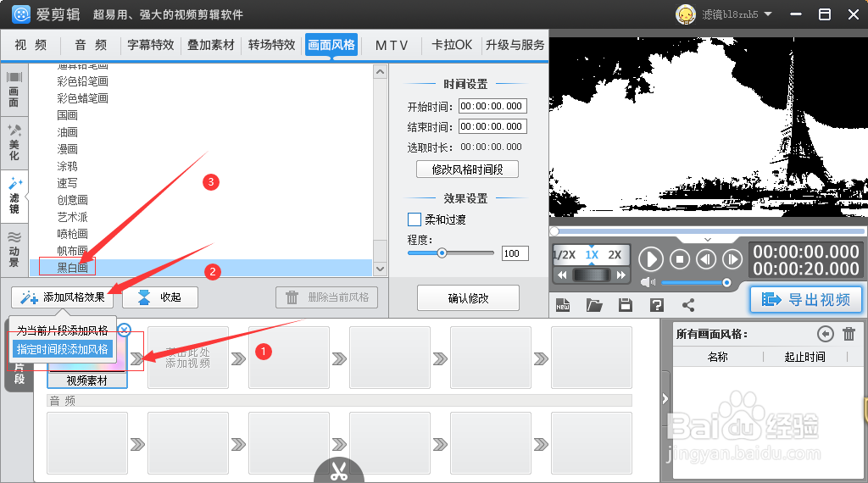Click the video seek bar handle
The height and width of the screenshot is (483, 868).
click(x=554, y=230)
